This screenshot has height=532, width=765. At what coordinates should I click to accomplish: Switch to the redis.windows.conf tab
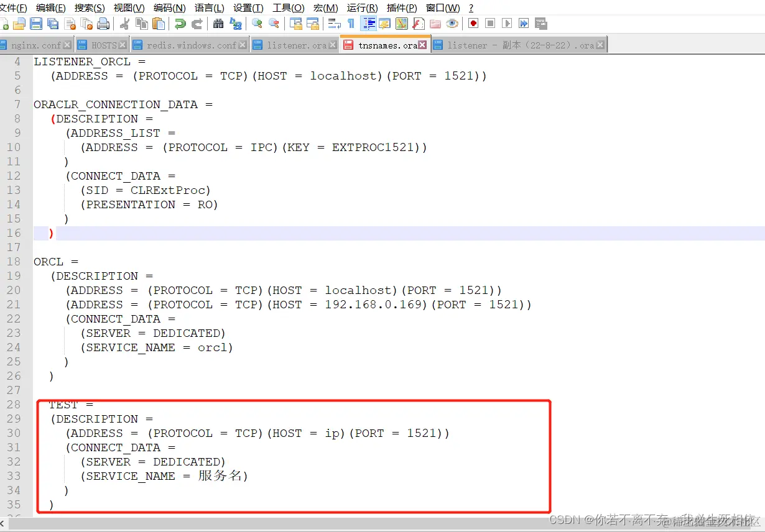pos(189,45)
